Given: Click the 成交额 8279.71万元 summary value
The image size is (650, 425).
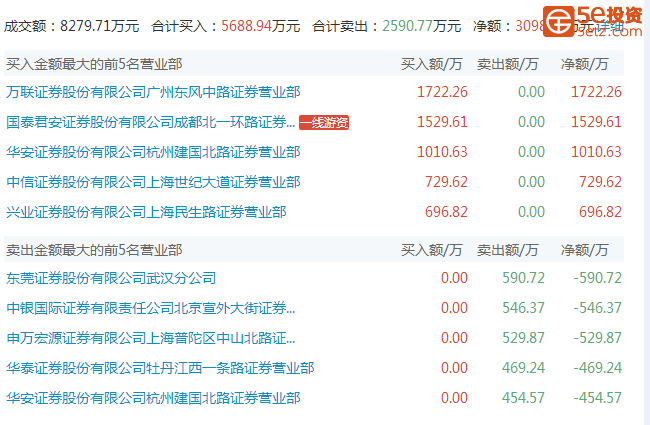Looking at the screenshot, I should point(99,26).
